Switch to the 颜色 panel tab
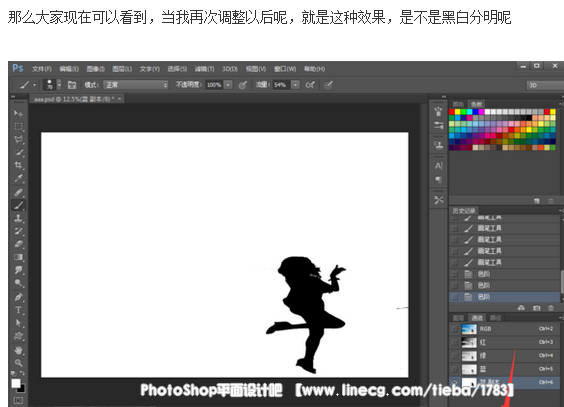The height and width of the screenshot is (407, 564). (458, 104)
